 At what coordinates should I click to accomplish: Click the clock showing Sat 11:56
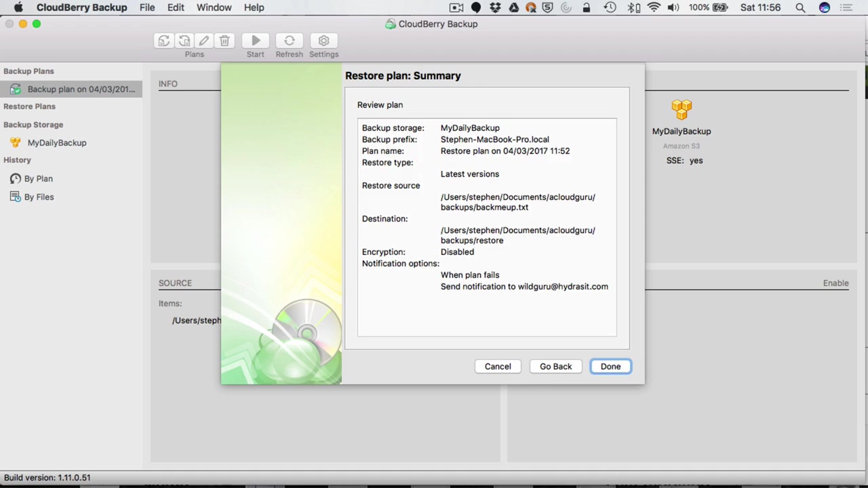pyautogui.click(x=761, y=7)
